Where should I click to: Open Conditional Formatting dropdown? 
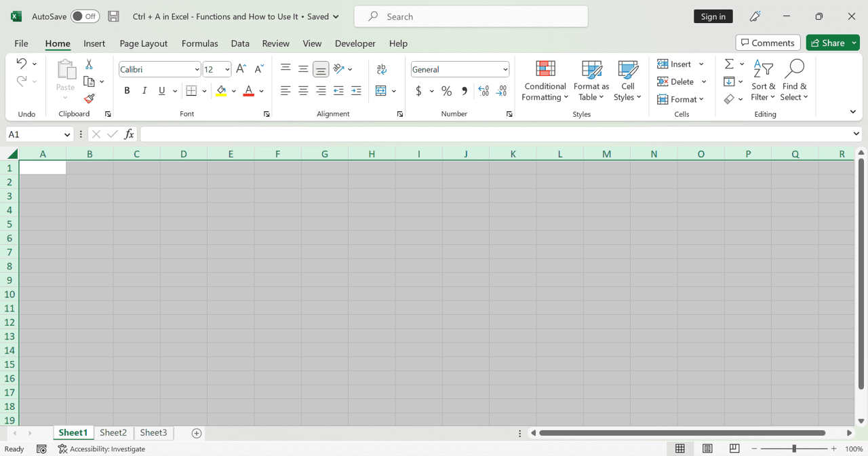(x=545, y=81)
